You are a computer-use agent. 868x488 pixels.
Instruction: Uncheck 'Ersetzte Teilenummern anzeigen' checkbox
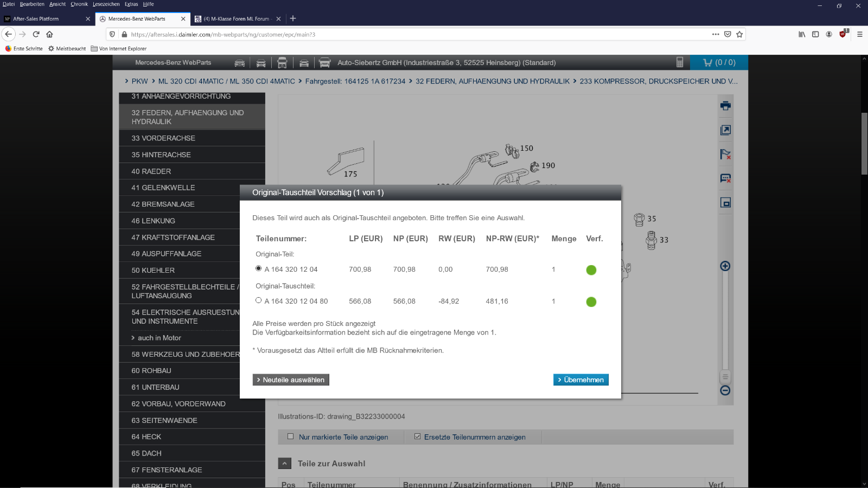tap(417, 436)
